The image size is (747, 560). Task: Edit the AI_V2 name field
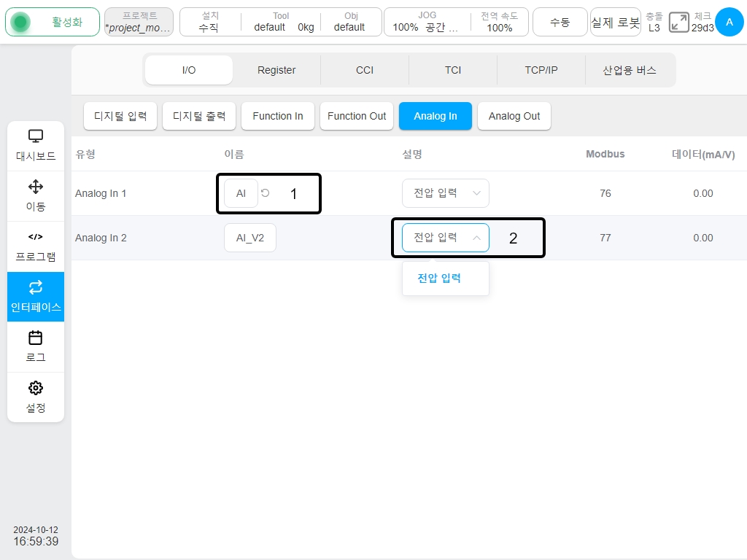pyautogui.click(x=250, y=238)
